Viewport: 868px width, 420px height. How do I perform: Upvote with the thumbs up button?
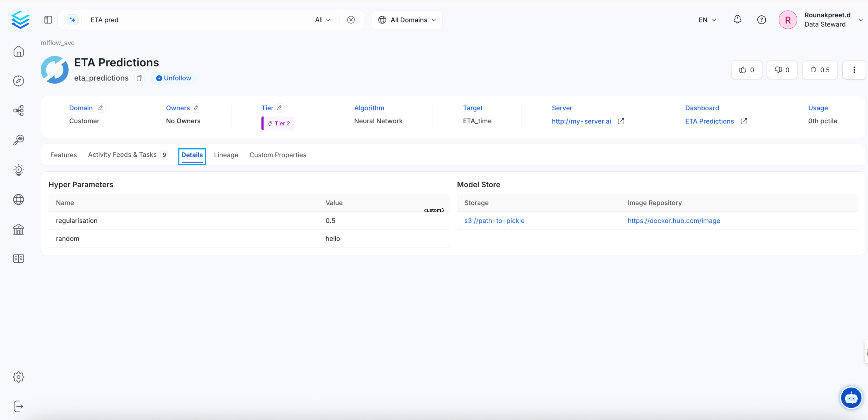pyautogui.click(x=746, y=70)
